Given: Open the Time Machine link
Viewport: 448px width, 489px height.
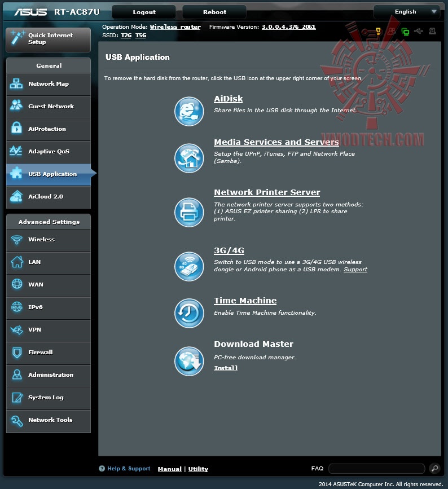Looking at the screenshot, I should point(245,301).
